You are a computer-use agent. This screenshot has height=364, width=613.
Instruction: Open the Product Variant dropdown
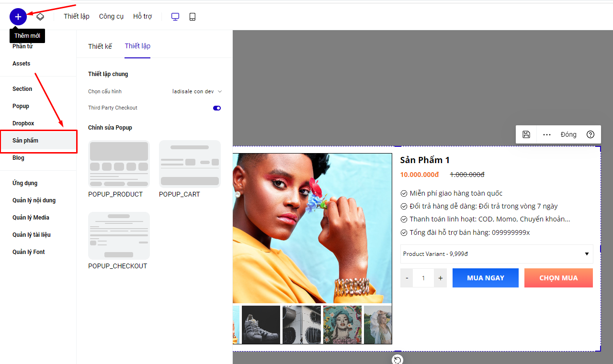click(x=497, y=254)
